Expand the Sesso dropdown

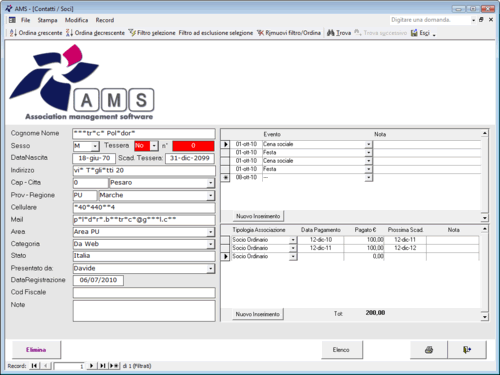[95, 146]
